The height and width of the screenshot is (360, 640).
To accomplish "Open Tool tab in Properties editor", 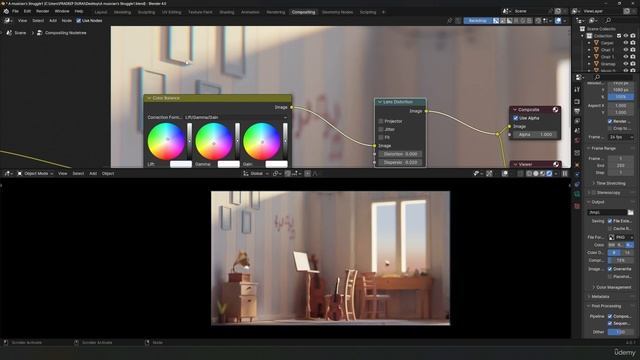I will pyautogui.click(x=577, y=90).
